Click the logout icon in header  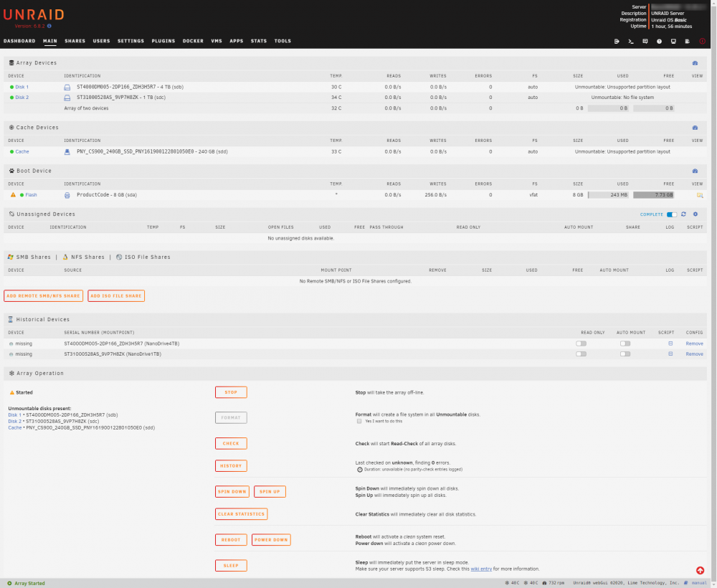click(x=617, y=41)
